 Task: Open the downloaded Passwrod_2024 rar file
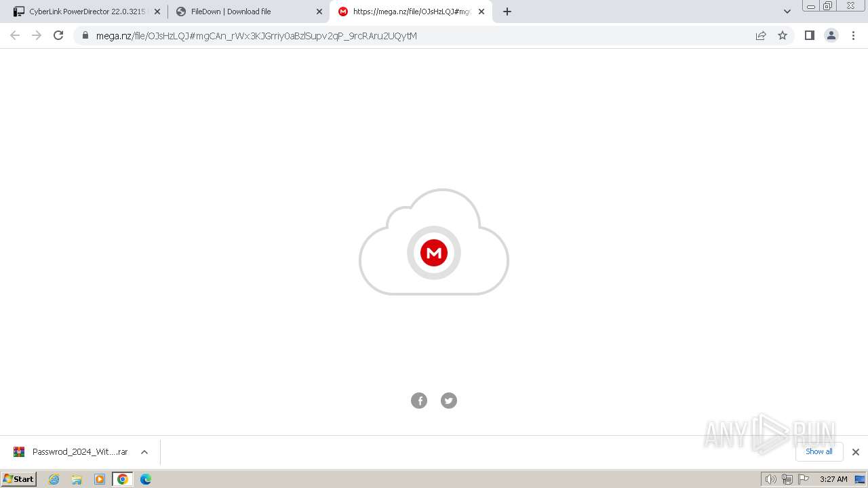pyautogui.click(x=71, y=452)
